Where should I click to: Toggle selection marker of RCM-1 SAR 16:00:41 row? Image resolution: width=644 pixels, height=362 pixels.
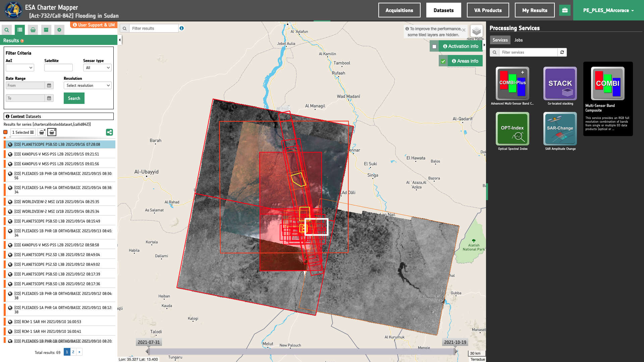[x=5, y=331]
